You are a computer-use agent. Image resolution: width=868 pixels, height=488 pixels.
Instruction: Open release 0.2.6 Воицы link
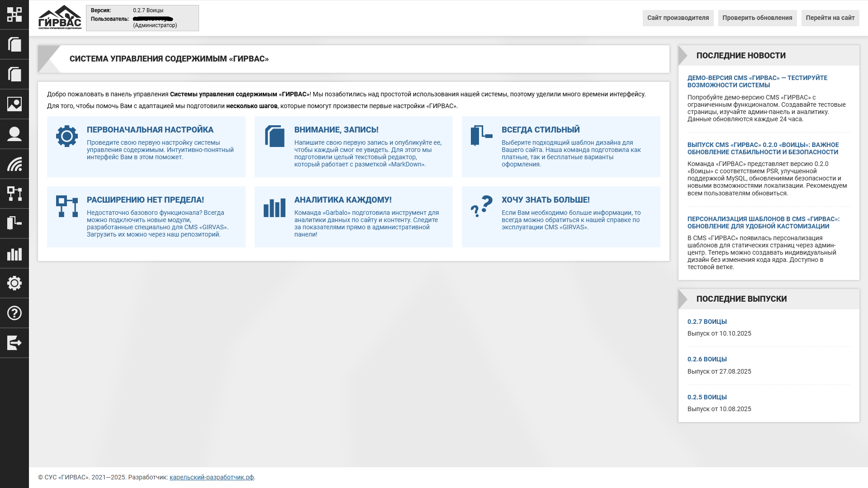click(707, 359)
